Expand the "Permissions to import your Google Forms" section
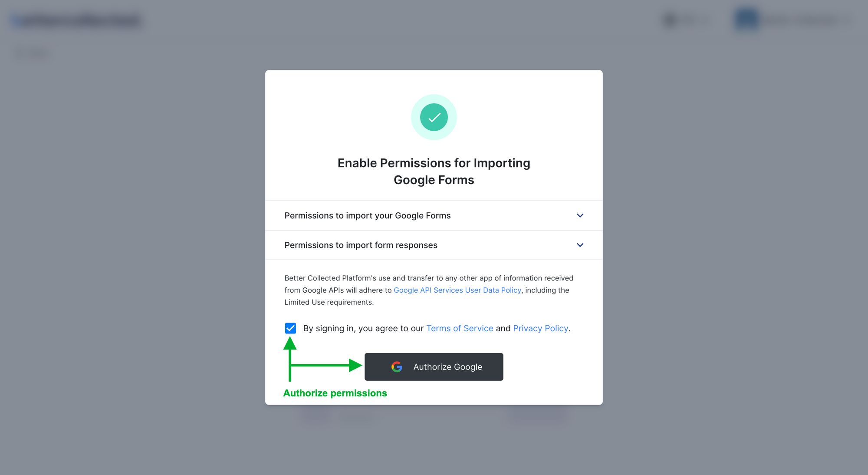The image size is (868, 475). (434, 215)
